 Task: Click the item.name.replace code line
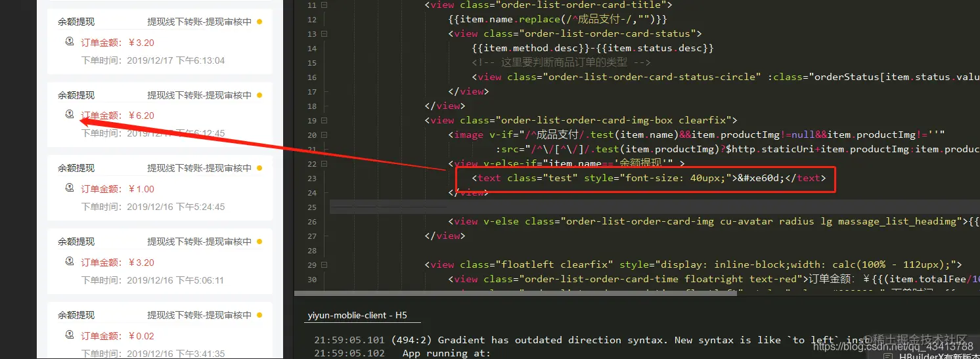[x=558, y=19]
